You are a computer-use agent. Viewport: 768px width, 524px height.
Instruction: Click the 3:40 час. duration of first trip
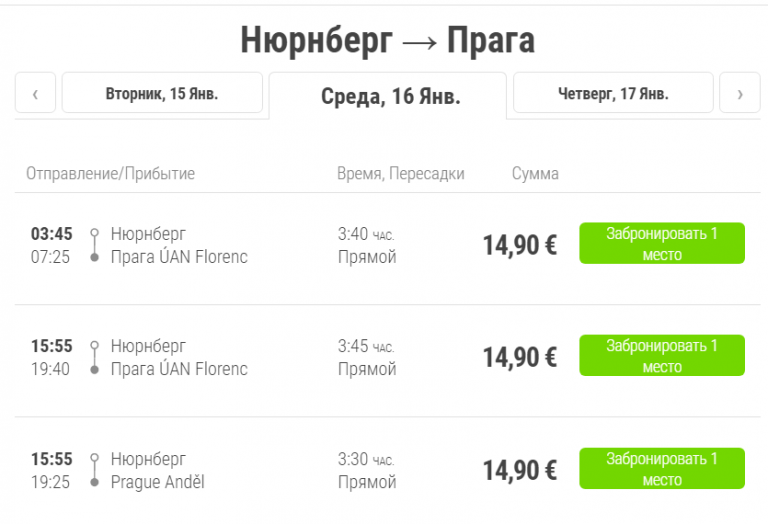pyautogui.click(x=366, y=234)
